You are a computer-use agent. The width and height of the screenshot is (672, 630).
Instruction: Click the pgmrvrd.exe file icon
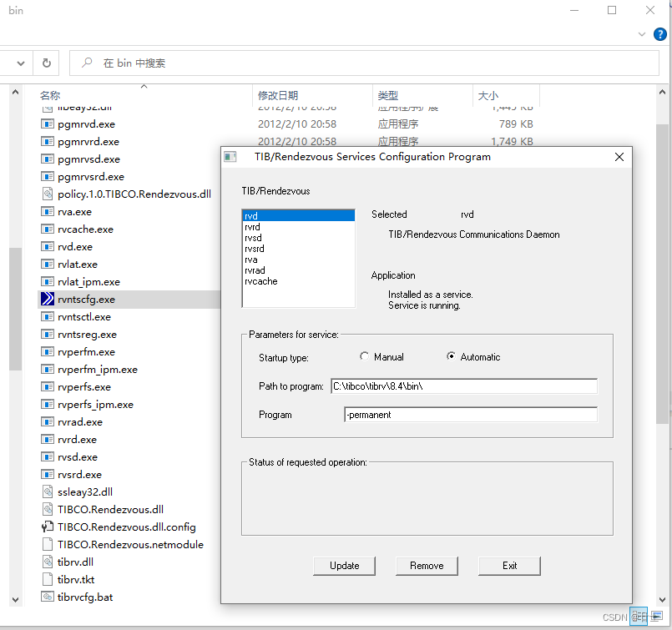click(x=47, y=142)
